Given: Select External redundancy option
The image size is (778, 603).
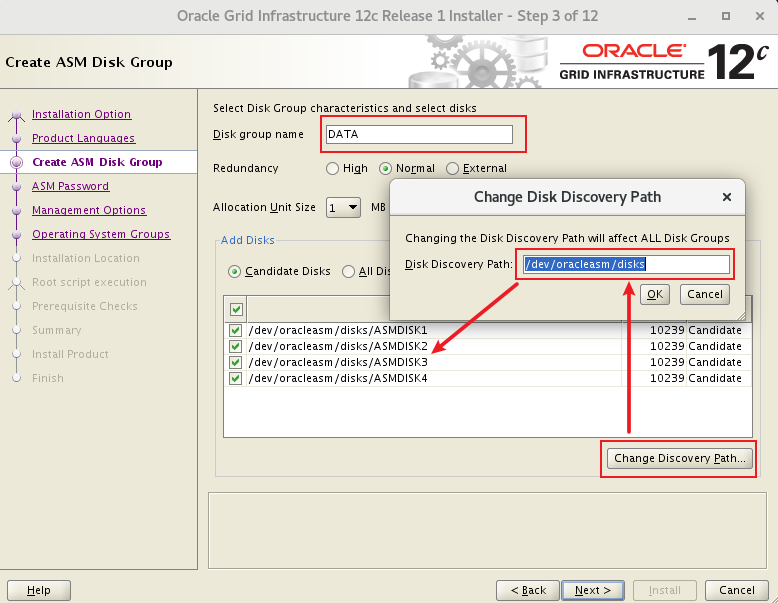Looking at the screenshot, I should (x=453, y=169).
